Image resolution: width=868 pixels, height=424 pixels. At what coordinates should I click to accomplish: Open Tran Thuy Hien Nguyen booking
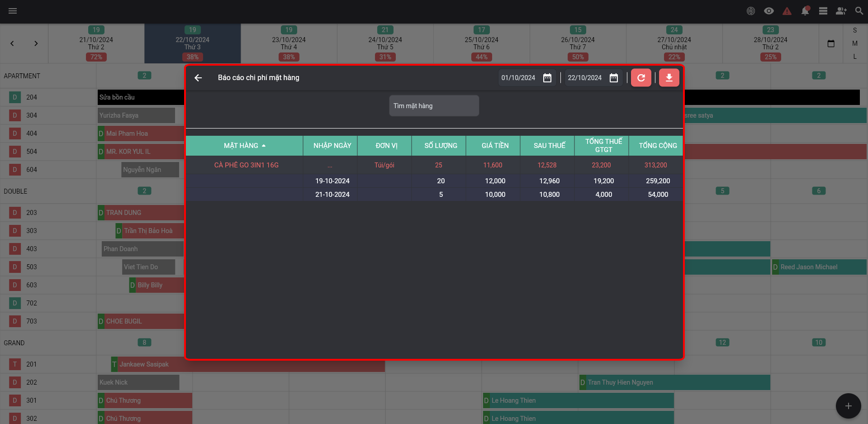(x=674, y=382)
